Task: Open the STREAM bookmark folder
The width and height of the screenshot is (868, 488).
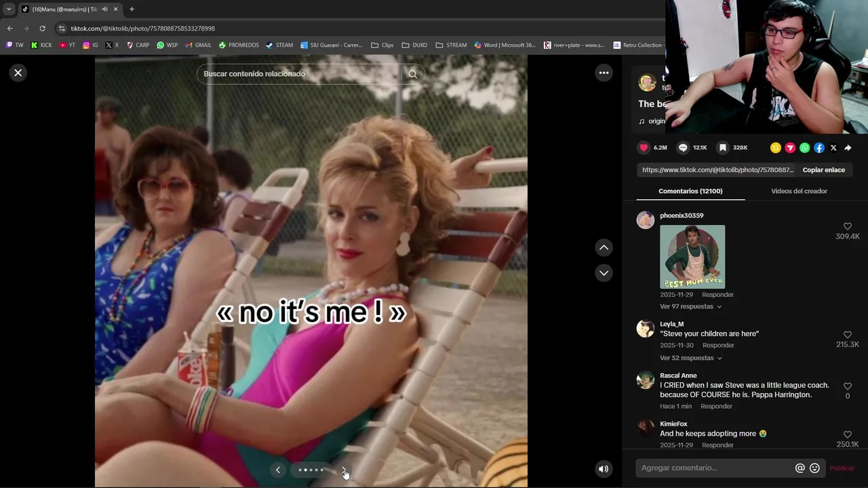Action: 451,45
